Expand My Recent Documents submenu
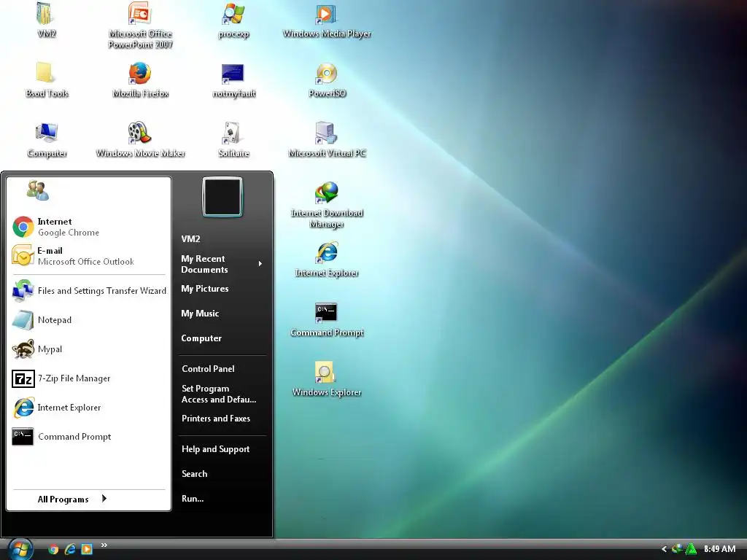The height and width of the screenshot is (560, 747). point(222,264)
